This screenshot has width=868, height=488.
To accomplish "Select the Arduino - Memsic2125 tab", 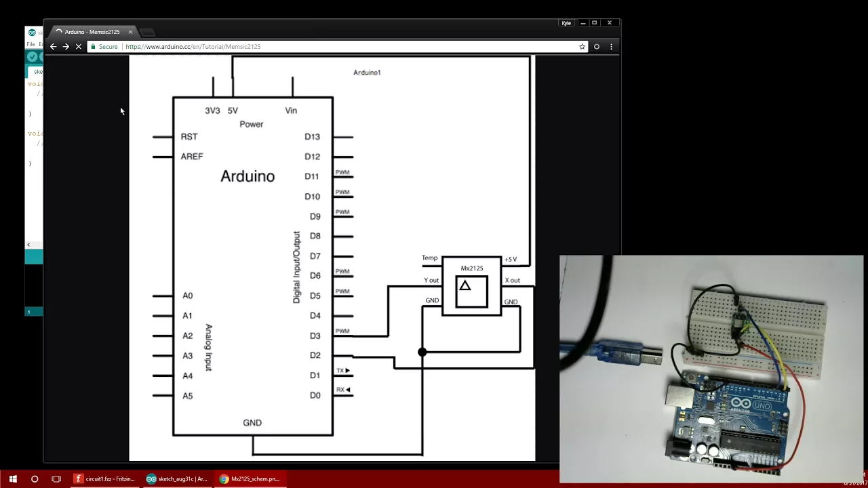I will (92, 32).
